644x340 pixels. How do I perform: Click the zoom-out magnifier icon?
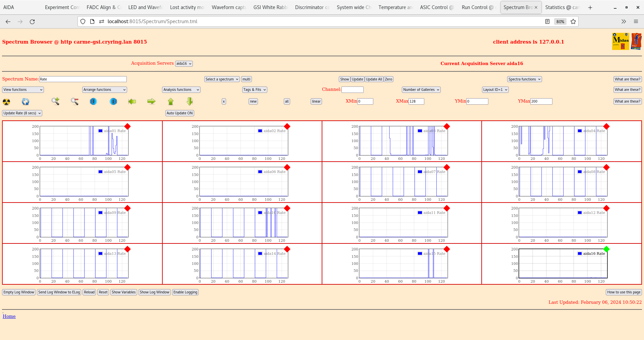74,101
